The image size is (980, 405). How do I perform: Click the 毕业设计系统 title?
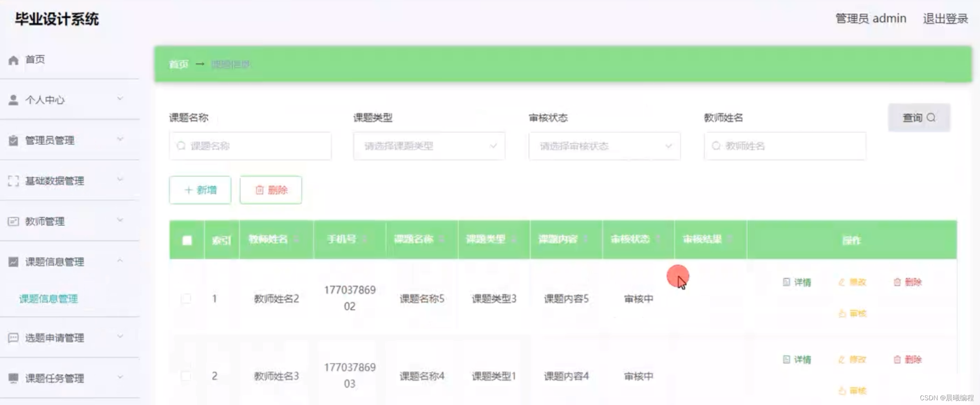pyautogui.click(x=57, y=19)
